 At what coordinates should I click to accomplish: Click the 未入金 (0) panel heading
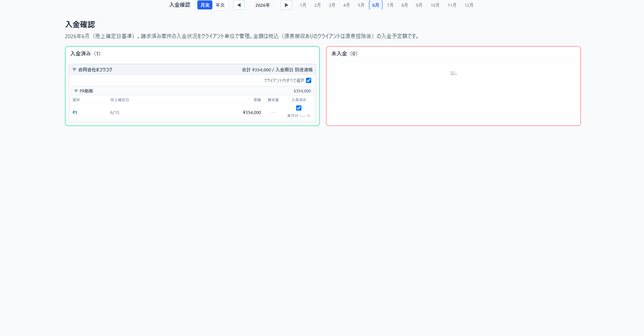point(344,54)
